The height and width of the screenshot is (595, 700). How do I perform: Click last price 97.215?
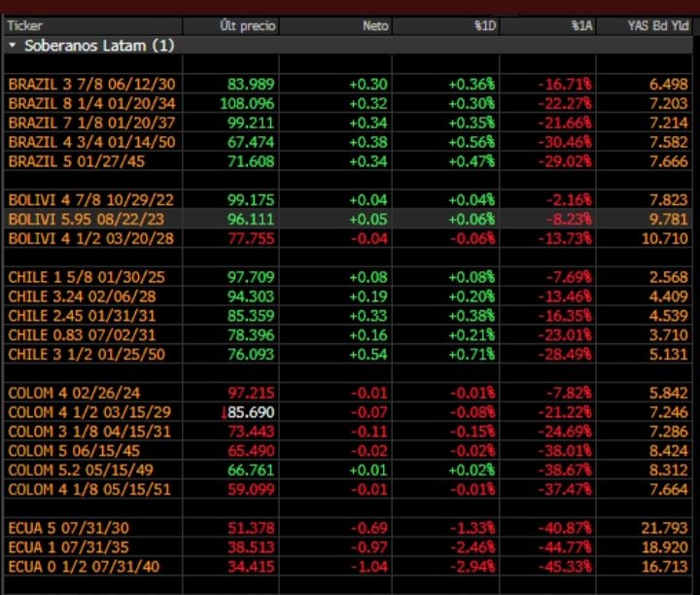tap(251, 393)
